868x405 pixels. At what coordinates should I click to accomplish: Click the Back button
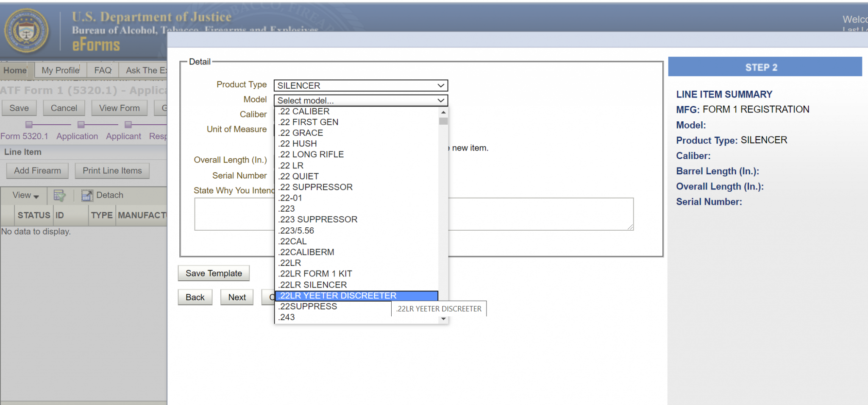click(x=195, y=297)
